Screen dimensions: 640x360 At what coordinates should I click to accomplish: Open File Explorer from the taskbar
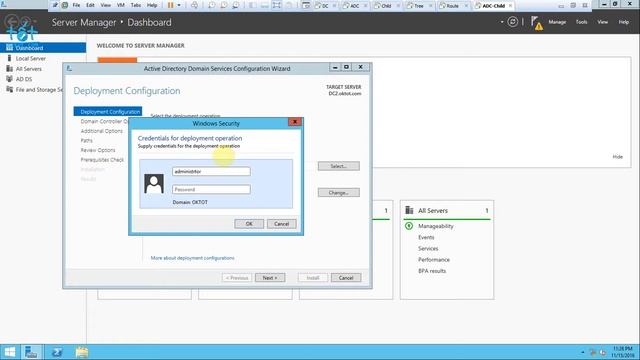82,352
